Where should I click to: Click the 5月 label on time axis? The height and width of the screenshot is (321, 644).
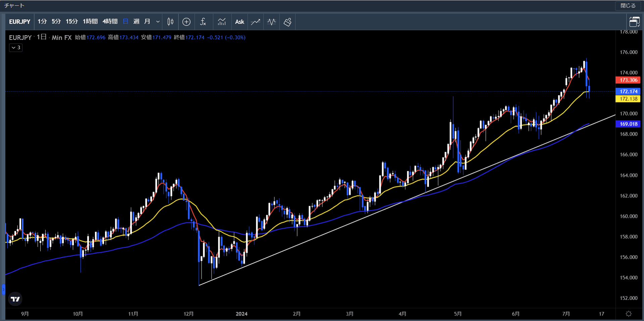(458, 314)
